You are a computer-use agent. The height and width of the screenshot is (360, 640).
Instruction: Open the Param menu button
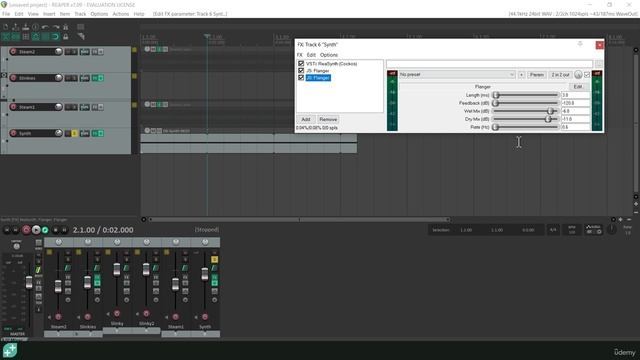[536, 75]
